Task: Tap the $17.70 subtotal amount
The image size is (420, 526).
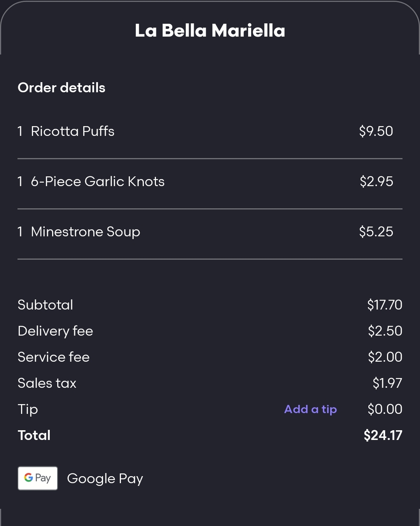Action: (384, 305)
